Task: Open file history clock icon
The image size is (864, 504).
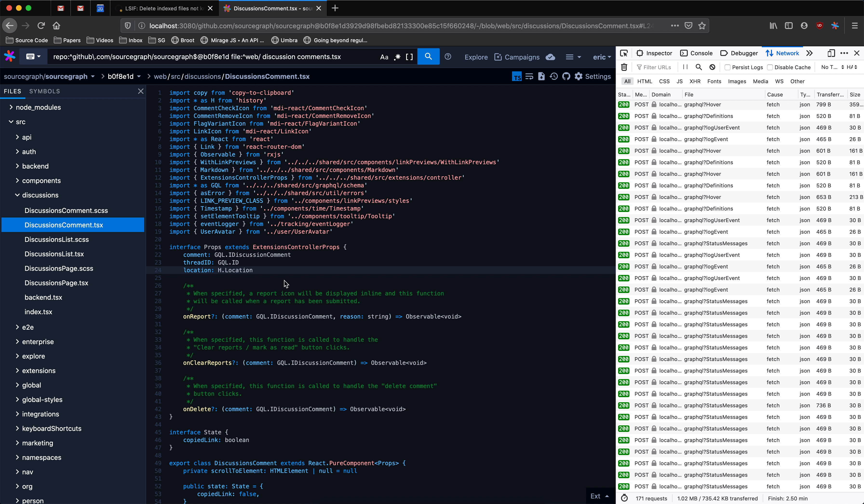Action: (553, 76)
